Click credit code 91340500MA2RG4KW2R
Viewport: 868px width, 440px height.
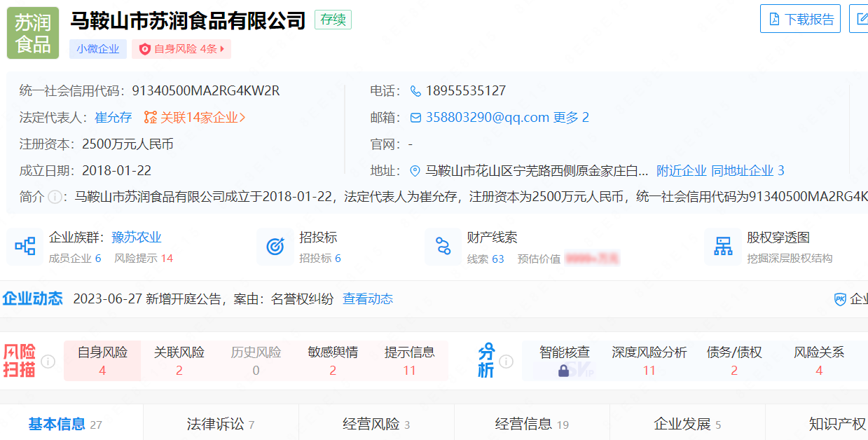tap(206, 91)
